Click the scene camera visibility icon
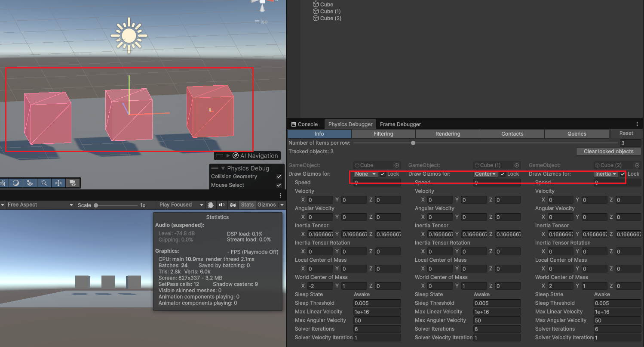The width and height of the screenshot is (644, 347). click(x=73, y=183)
